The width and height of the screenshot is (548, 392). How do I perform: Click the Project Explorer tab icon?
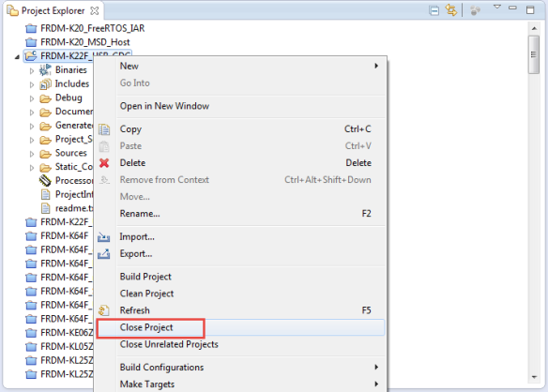click(x=12, y=11)
